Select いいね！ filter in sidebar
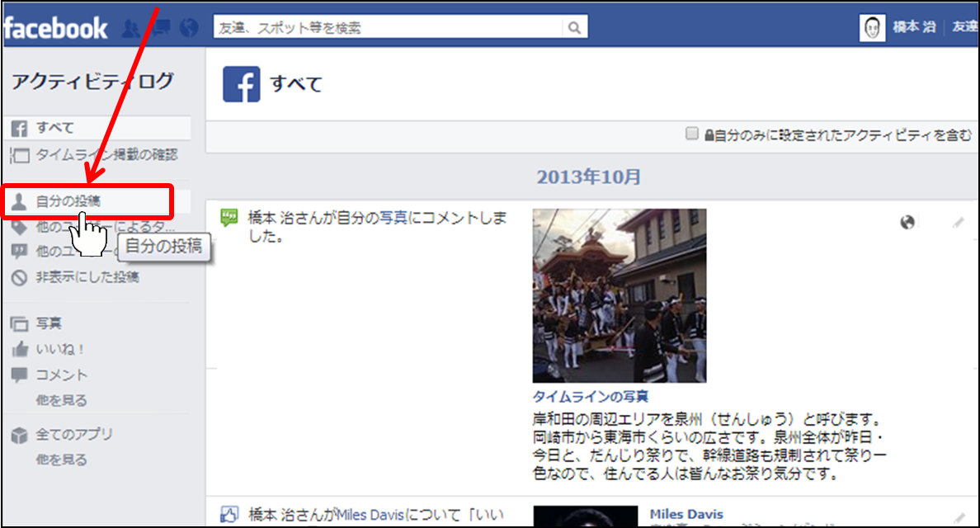This screenshot has height=528, width=980. (x=60, y=350)
